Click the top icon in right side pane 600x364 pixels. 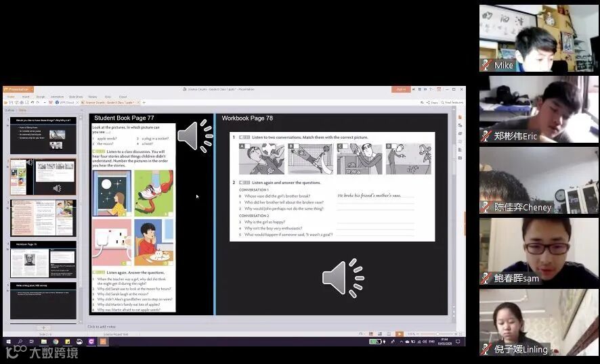click(460, 117)
